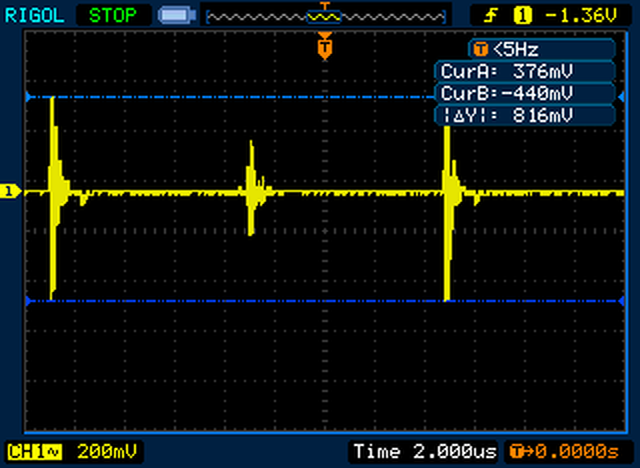640x468 pixels.
Task: Click the Time 2.000us timebase readout
Action: 424,452
